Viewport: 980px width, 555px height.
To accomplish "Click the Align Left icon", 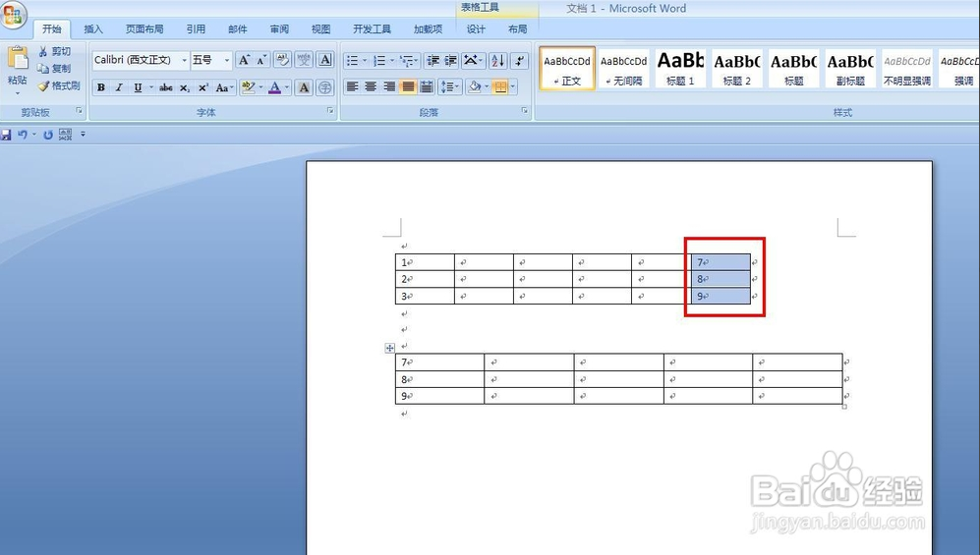I will (x=353, y=86).
